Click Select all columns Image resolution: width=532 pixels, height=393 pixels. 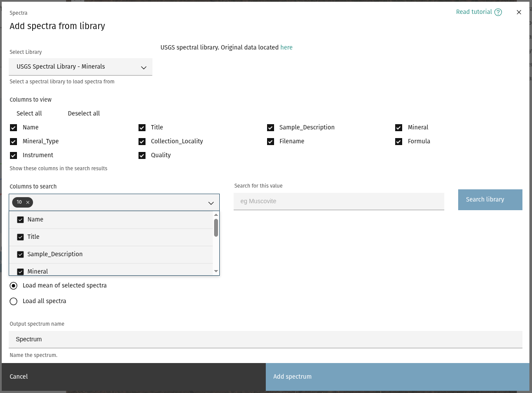point(29,113)
